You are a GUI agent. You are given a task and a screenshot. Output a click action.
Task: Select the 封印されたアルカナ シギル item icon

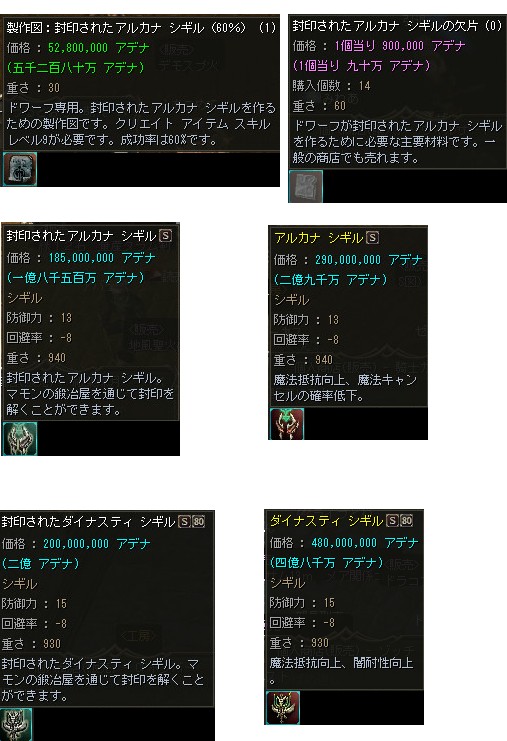[20, 439]
